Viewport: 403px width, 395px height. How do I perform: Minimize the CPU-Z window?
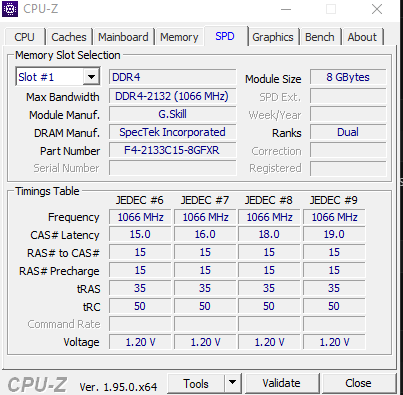[x=286, y=9]
